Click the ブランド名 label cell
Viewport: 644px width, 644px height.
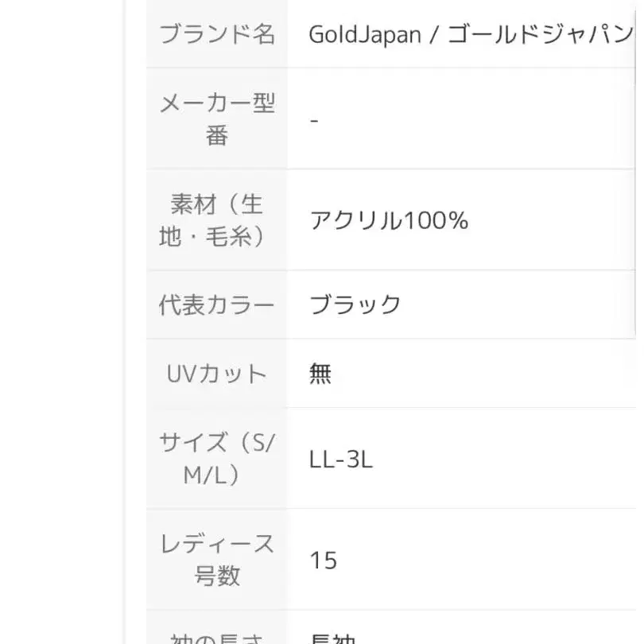(217, 35)
